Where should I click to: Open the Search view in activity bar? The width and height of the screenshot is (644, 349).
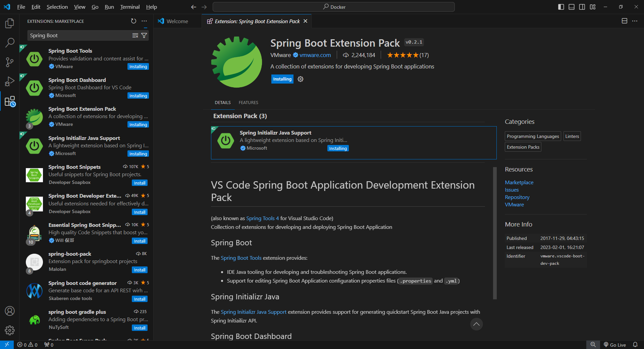(10, 43)
